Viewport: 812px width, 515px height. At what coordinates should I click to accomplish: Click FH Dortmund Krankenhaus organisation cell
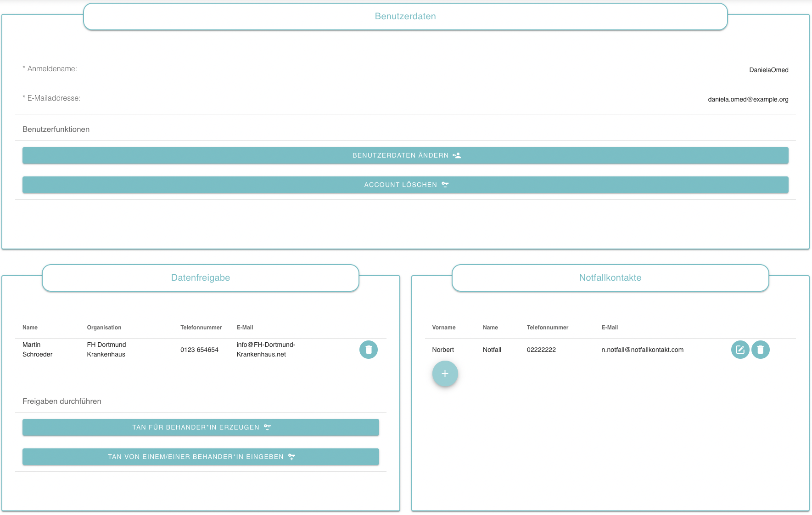tap(106, 350)
